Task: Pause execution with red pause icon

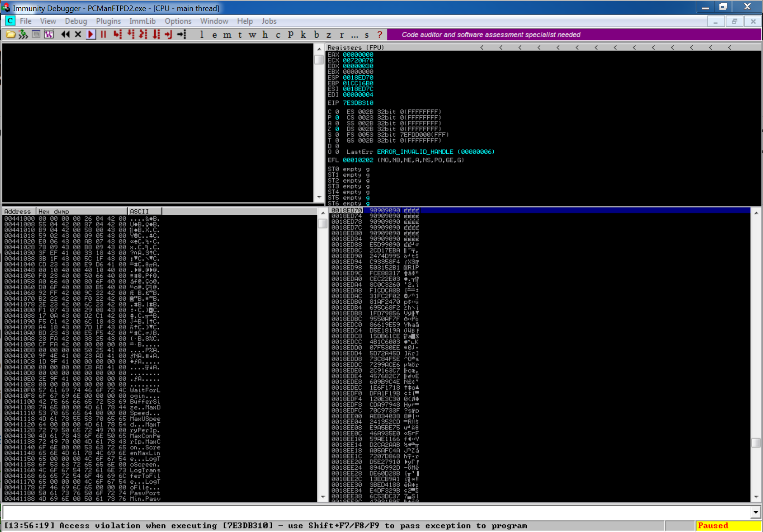Action: tap(103, 35)
